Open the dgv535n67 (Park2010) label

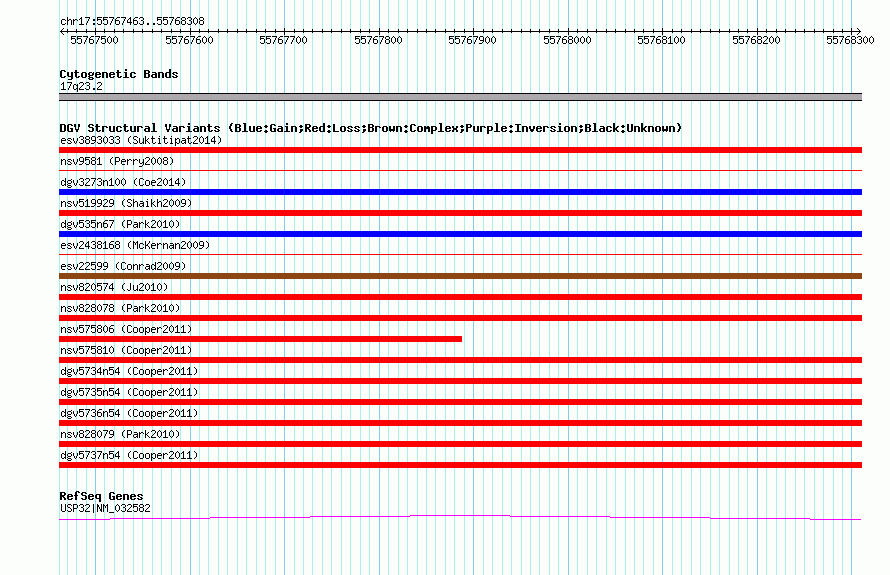point(120,224)
